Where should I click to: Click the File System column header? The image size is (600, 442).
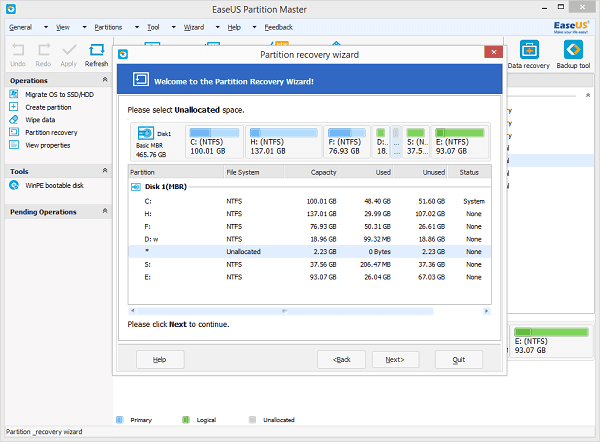254,172
